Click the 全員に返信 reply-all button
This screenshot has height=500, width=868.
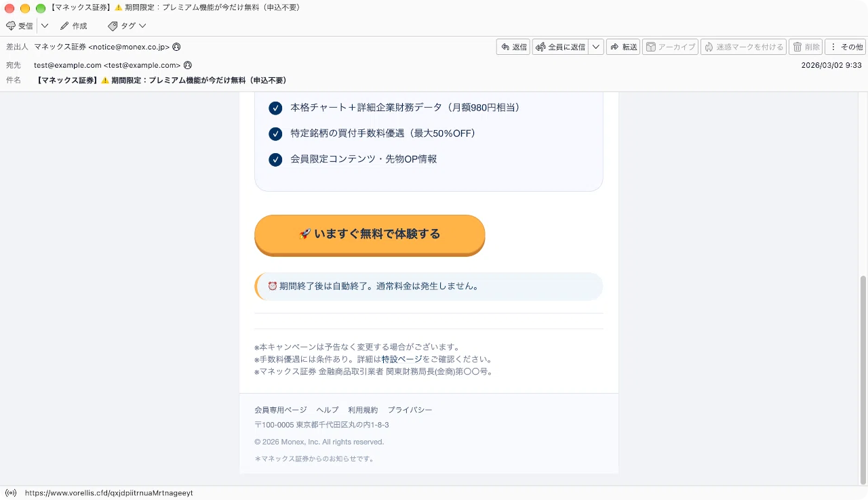(x=560, y=47)
